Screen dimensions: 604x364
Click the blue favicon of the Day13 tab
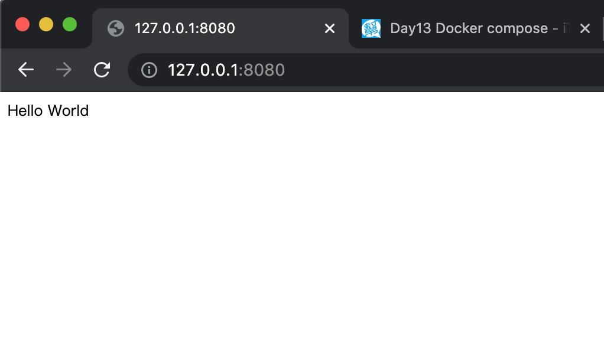coord(371,28)
